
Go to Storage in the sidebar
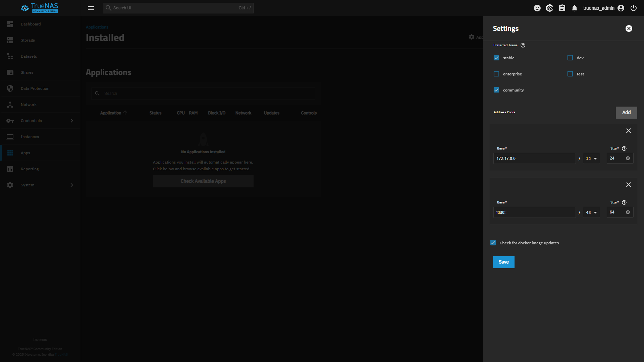(28, 40)
